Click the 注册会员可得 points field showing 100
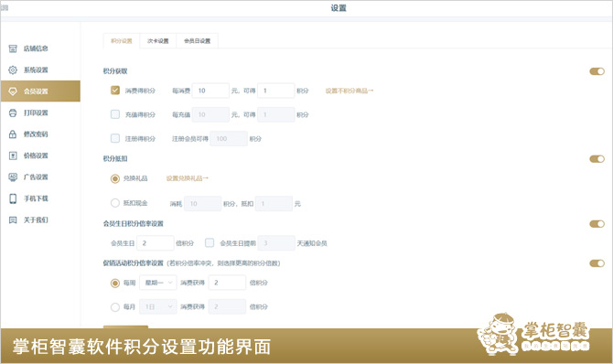 coord(229,138)
